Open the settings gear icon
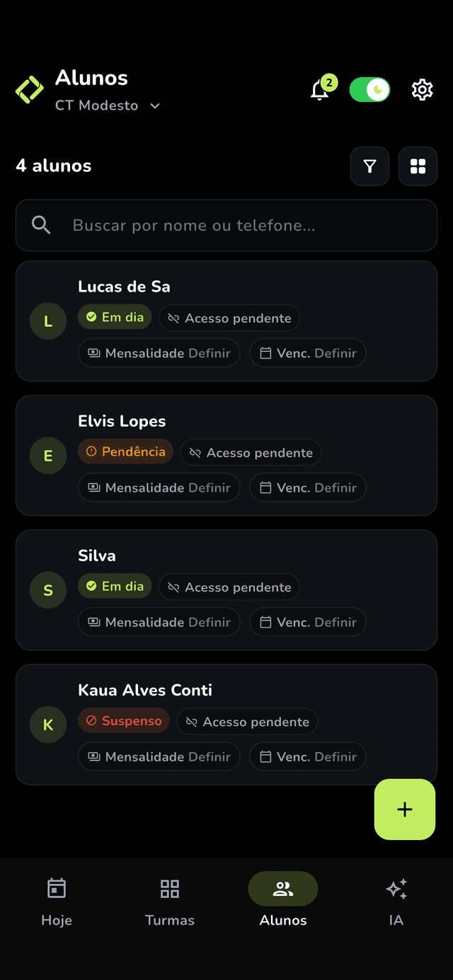 pyautogui.click(x=422, y=90)
